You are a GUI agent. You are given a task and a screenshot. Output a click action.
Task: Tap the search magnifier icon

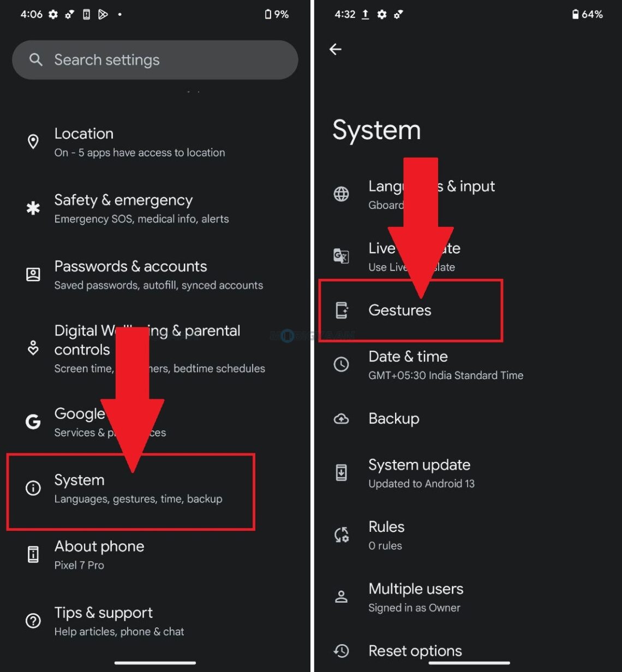click(36, 60)
